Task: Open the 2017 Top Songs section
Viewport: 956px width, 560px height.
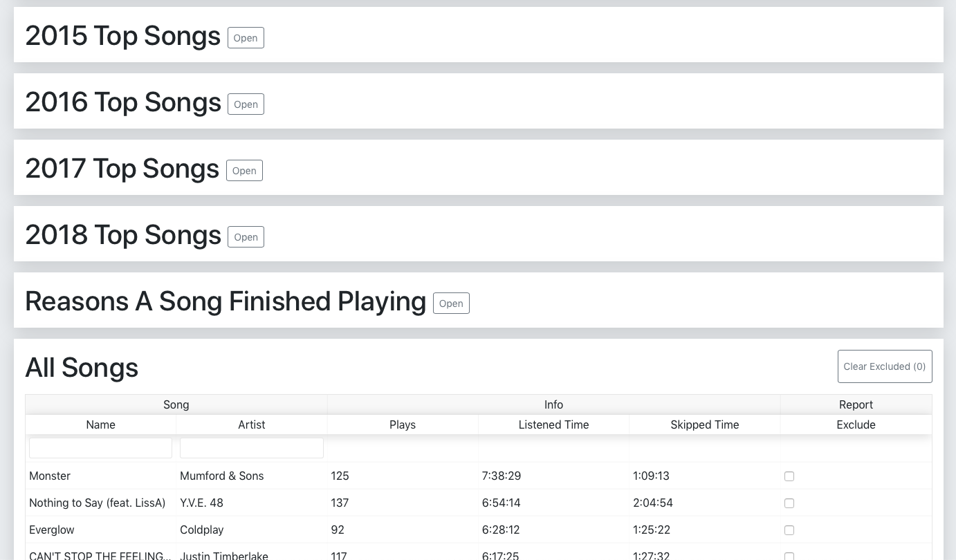Action: click(244, 171)
